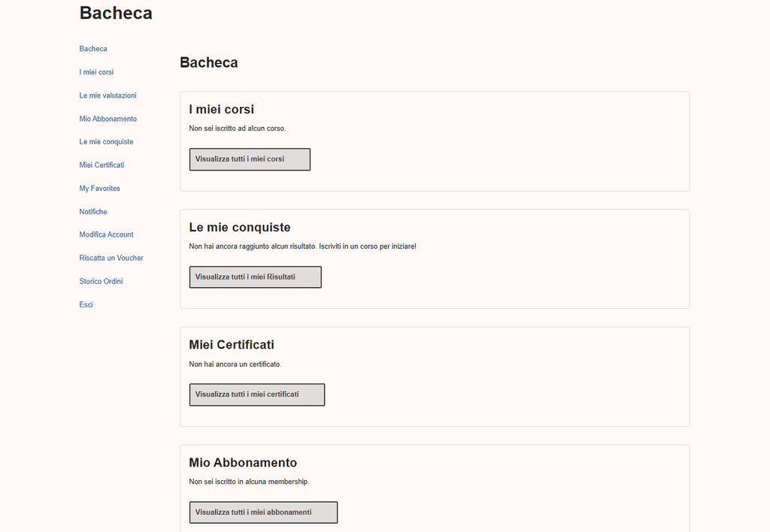View Notifiche from the sidebar
The height and width of the screenshot is (532, 770).
tap(93, 212)
